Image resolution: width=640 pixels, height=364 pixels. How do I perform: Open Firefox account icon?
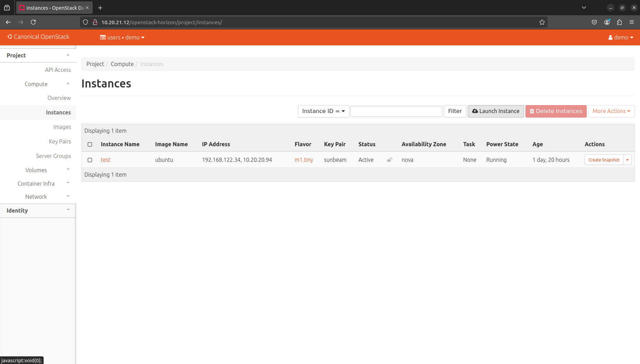click(x=607, y=22)
